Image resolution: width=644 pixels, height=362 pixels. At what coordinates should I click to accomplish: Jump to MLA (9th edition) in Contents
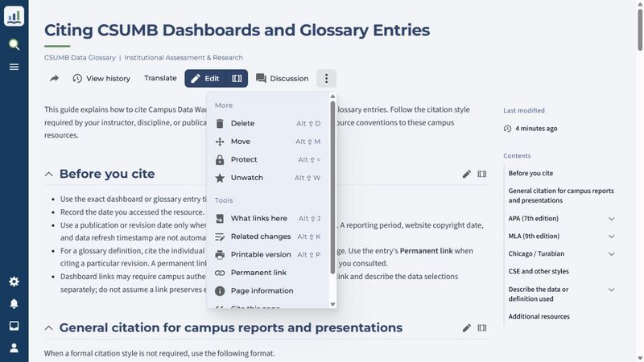click(534, 236)
